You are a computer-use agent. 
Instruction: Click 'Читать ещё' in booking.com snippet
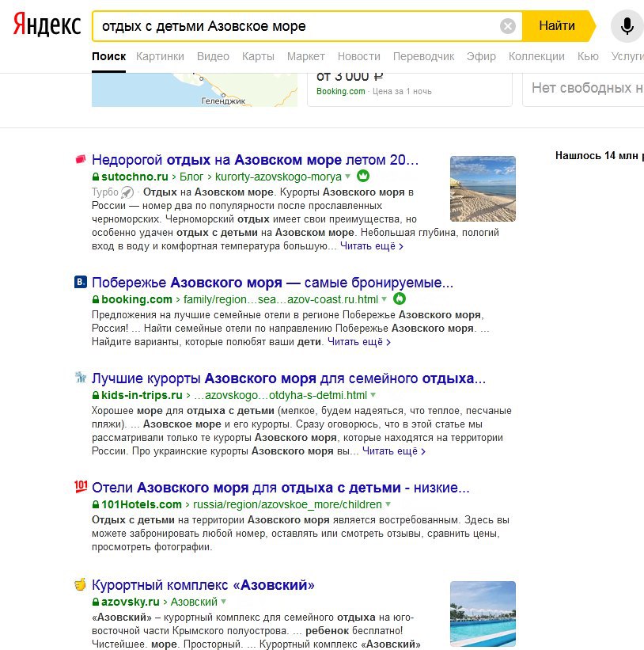pos(359,342)
